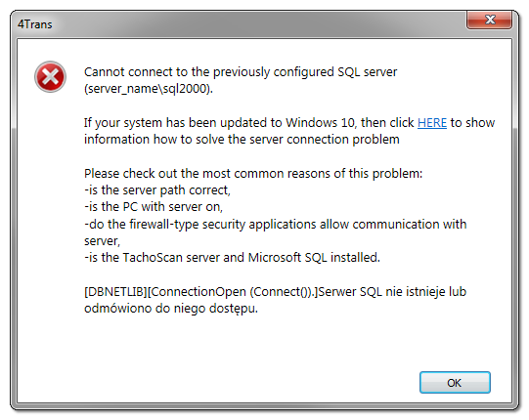
Task: Click the red error cross icon
Action: tap(50, 77)
